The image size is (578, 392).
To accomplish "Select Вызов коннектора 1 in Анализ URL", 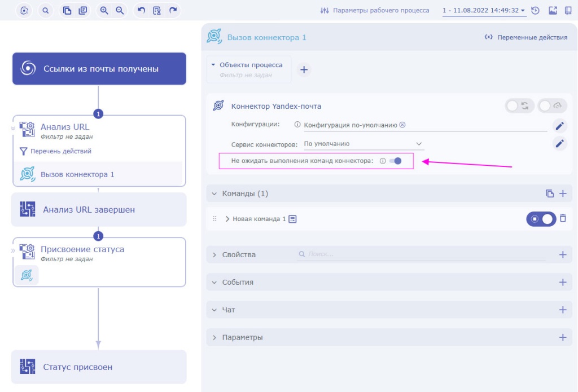I will pos(77,174).
